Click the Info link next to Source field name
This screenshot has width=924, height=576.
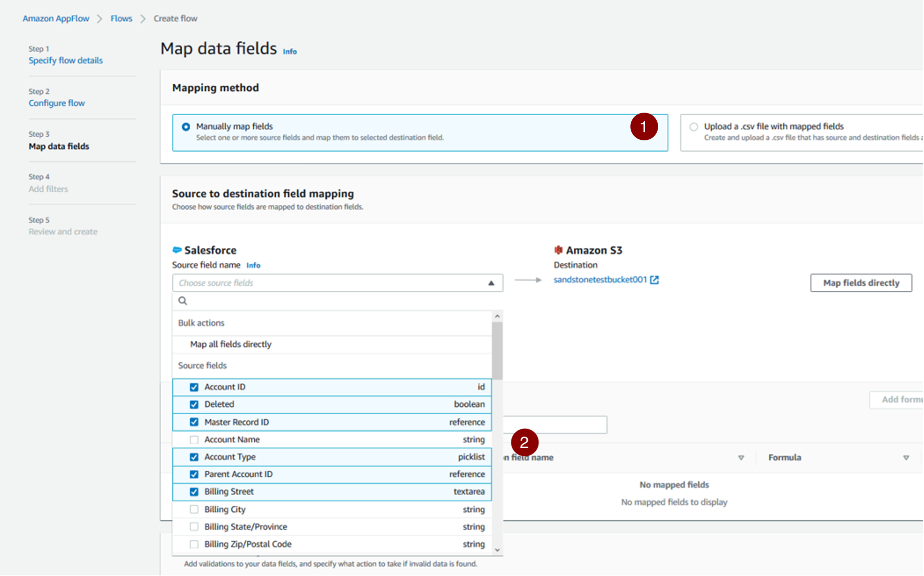(253, 265)
